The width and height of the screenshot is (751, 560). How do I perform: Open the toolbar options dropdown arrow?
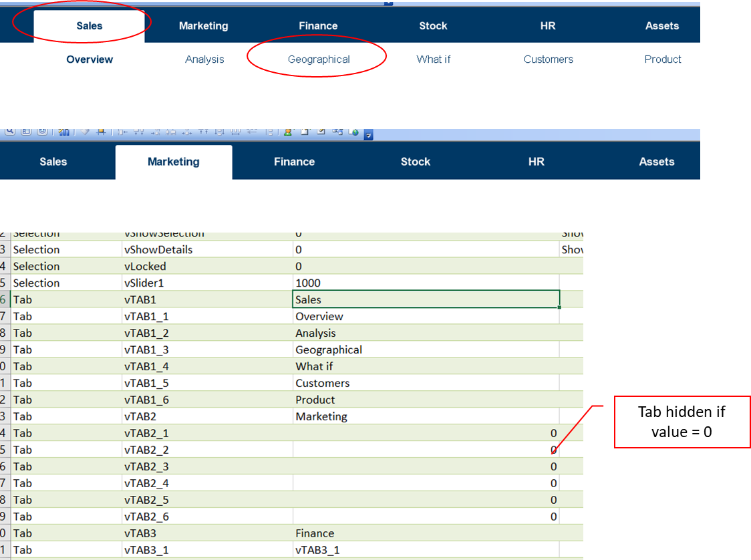(368, 135)
